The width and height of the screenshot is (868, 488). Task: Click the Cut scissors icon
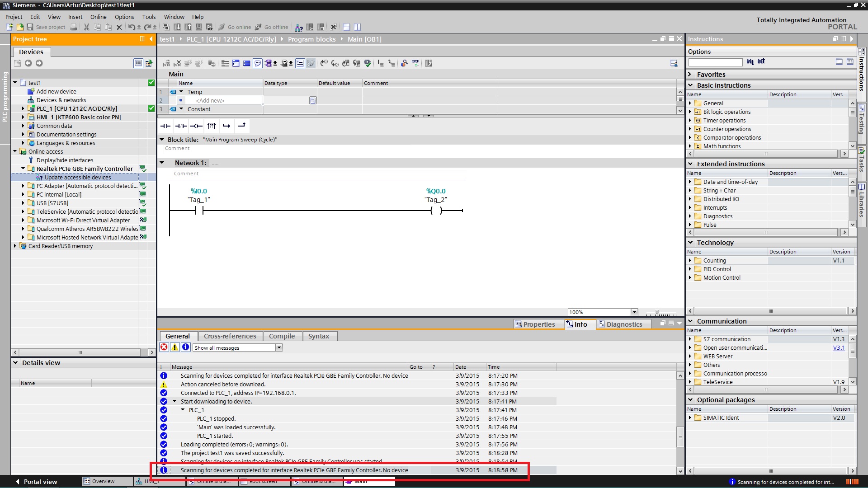87,27
